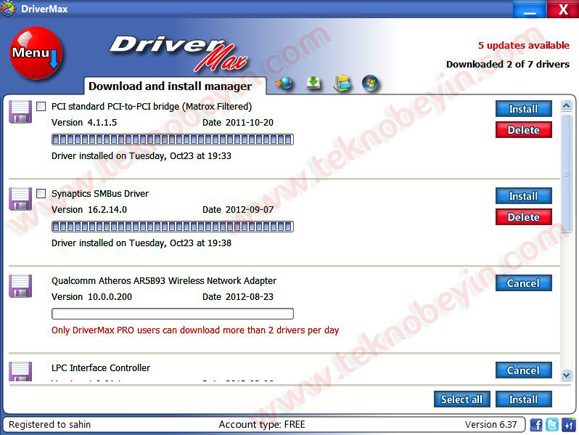Install the Synaptics SMBus Driver
The width and height of the screenshot is (579, 435).
click(524, 196)
